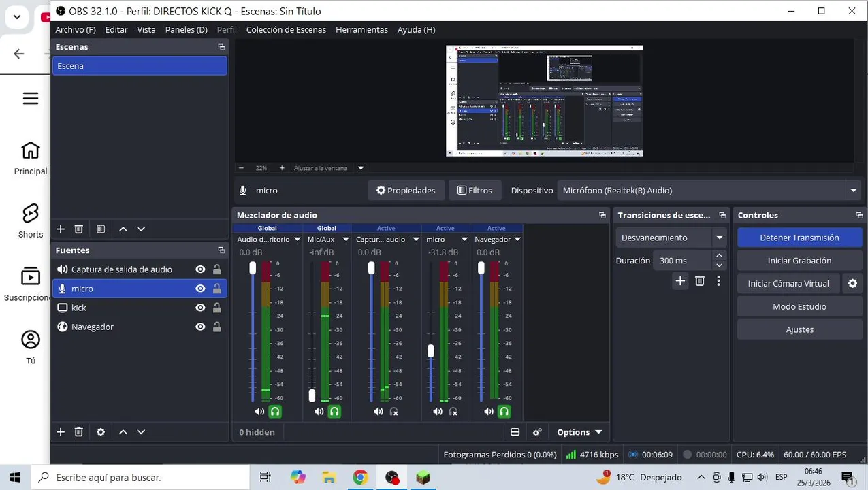Open the Windows Start menu

point(15,478)
